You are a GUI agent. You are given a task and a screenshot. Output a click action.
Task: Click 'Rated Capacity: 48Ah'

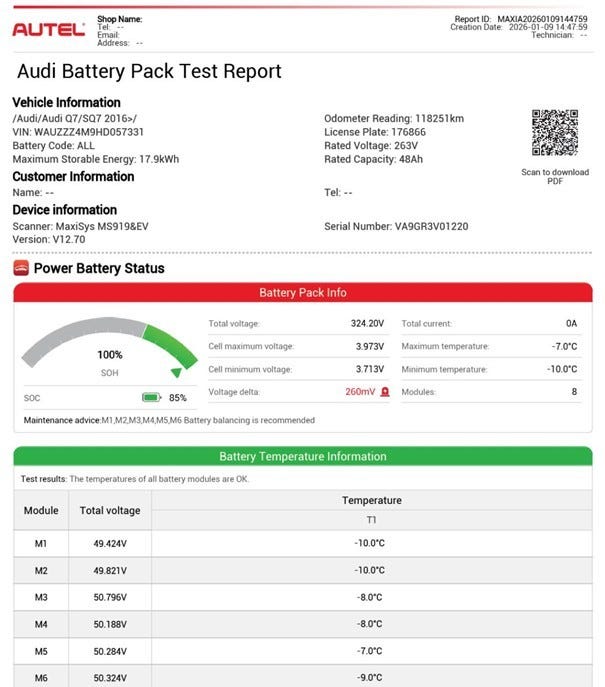point(373,159)
